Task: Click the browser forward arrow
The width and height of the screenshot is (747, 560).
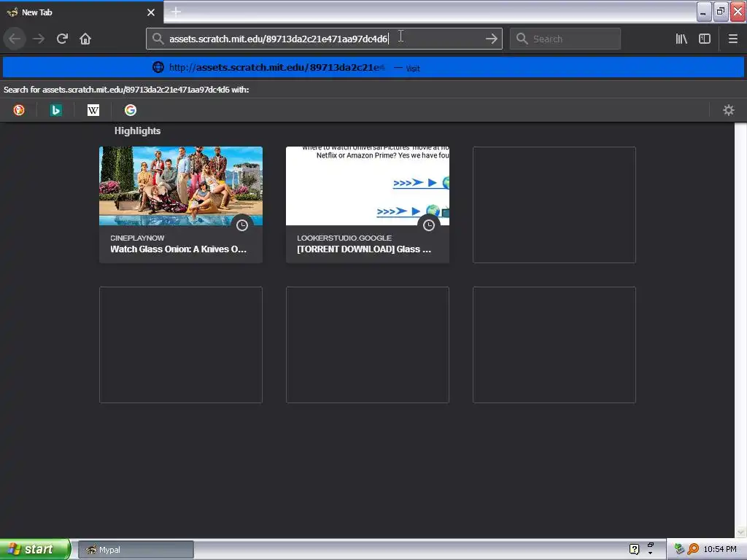Action: pyautogui.click(x=39, y=39)
